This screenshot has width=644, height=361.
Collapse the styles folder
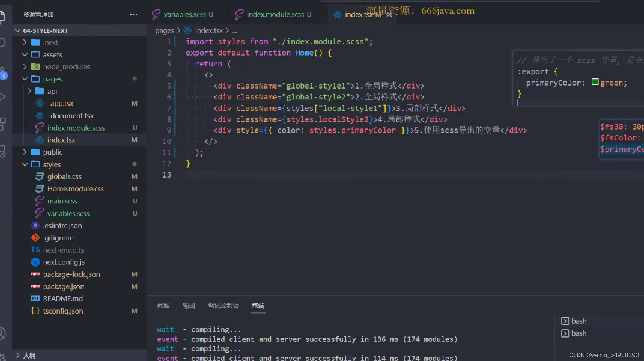[x=25, y=164]
